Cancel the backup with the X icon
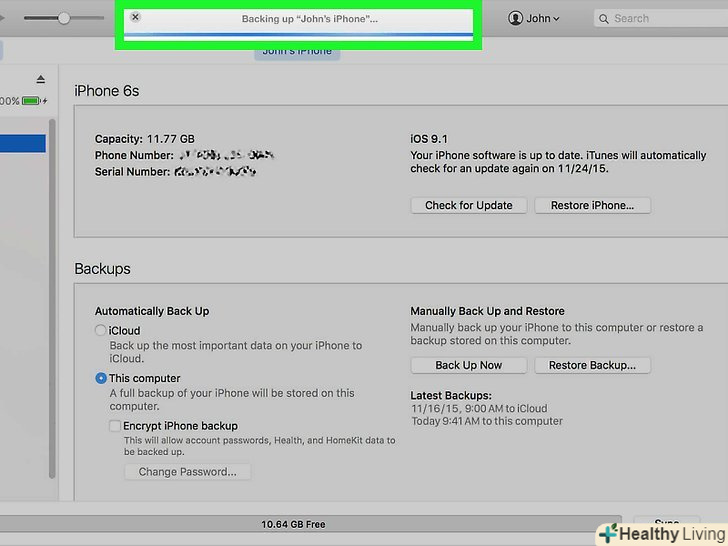This screenshot has height=546, width=728. coord(135,17)
